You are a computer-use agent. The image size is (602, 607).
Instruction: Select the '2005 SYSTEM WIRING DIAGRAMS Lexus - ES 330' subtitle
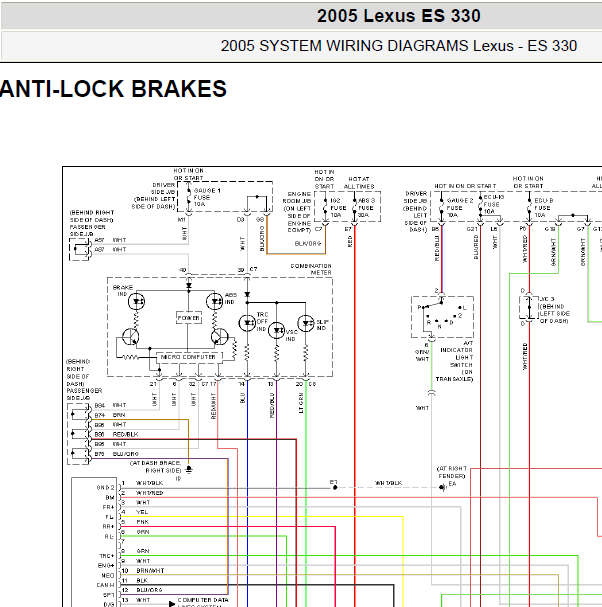(399, 46)
